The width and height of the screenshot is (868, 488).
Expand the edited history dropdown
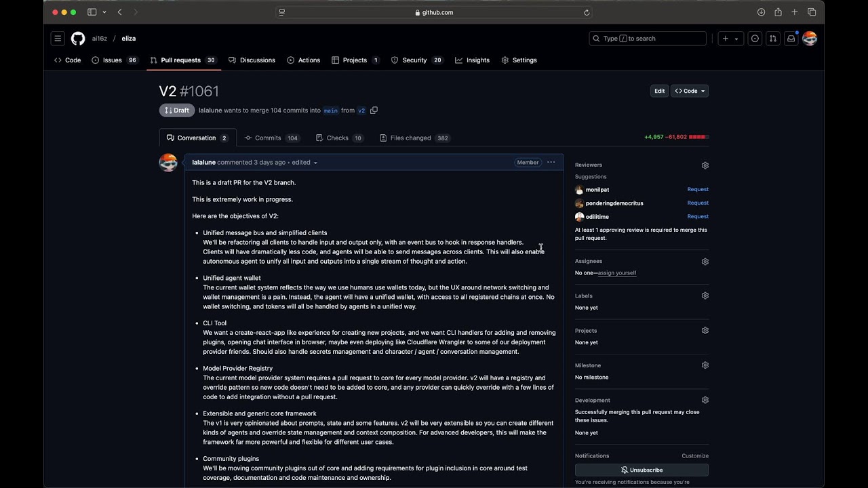coord(304,163)
